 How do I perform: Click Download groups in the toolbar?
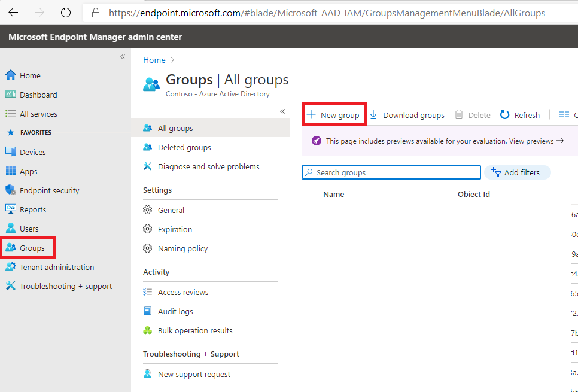click(407, 115)
